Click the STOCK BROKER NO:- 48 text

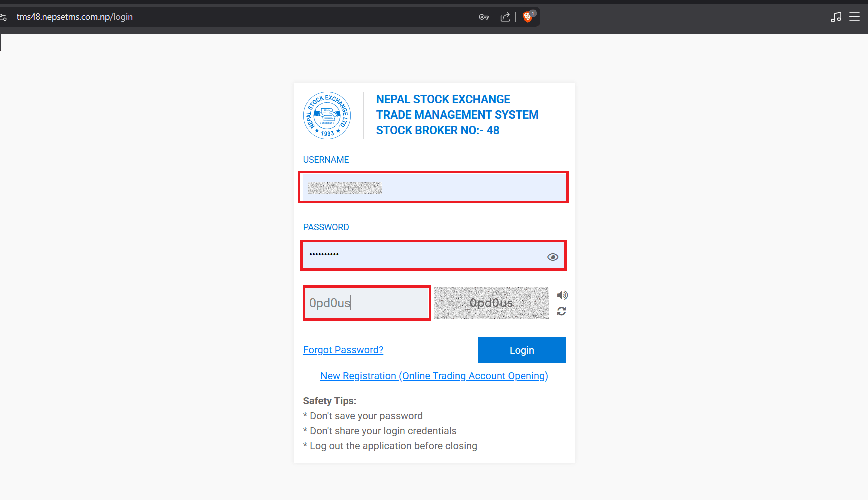click(438, 130)
